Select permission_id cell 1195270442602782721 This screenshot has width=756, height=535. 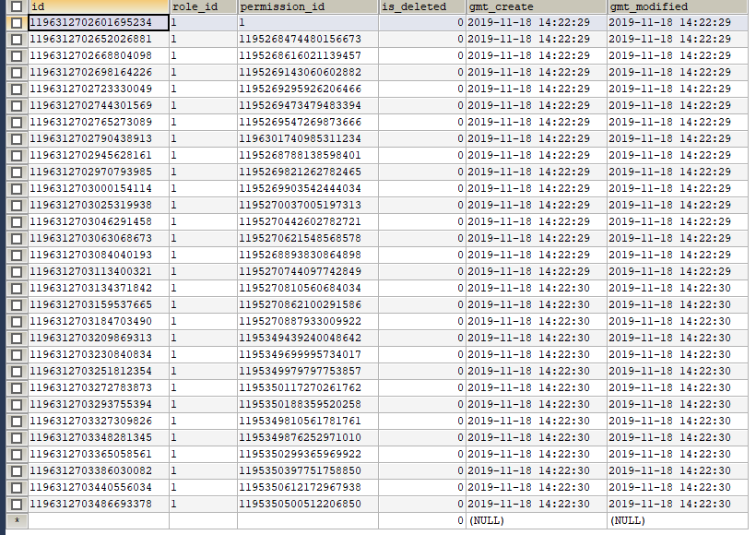[308, 222]
